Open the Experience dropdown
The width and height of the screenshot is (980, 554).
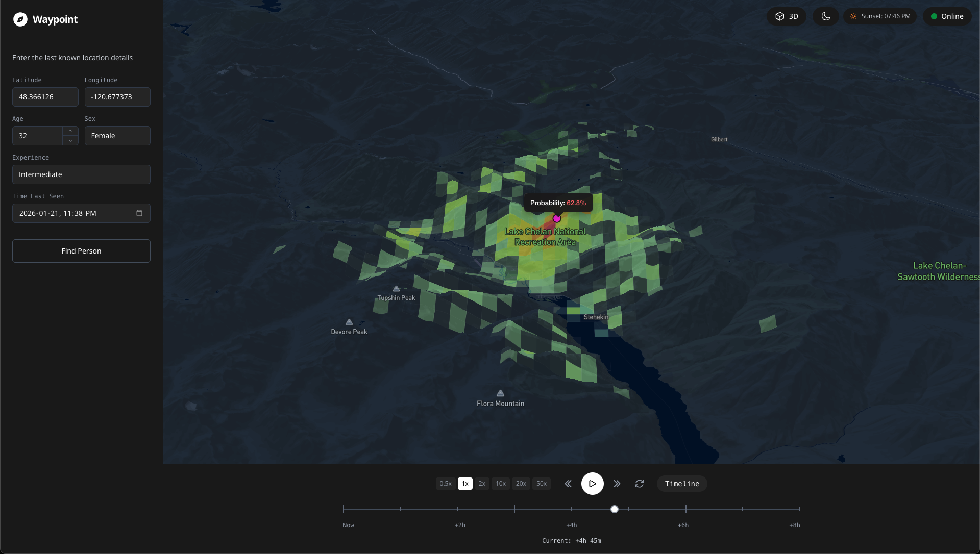tap(81, 174)
